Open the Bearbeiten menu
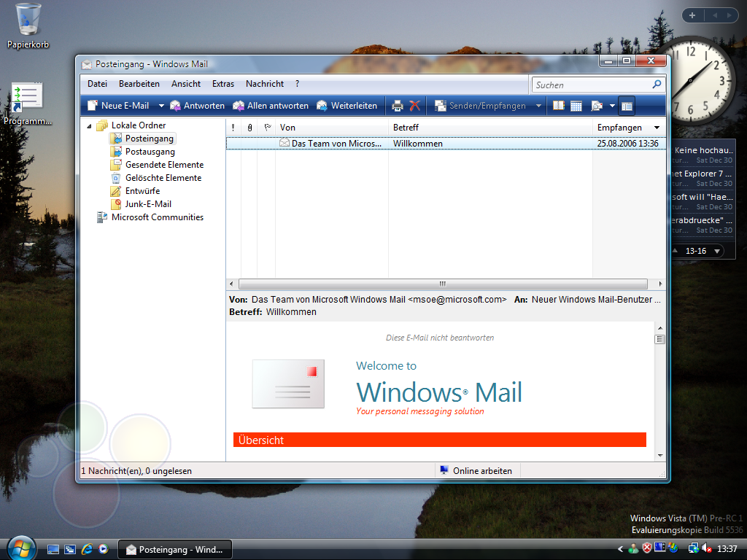The width and height of the screenshot is (747, 560). pos(139,84)
